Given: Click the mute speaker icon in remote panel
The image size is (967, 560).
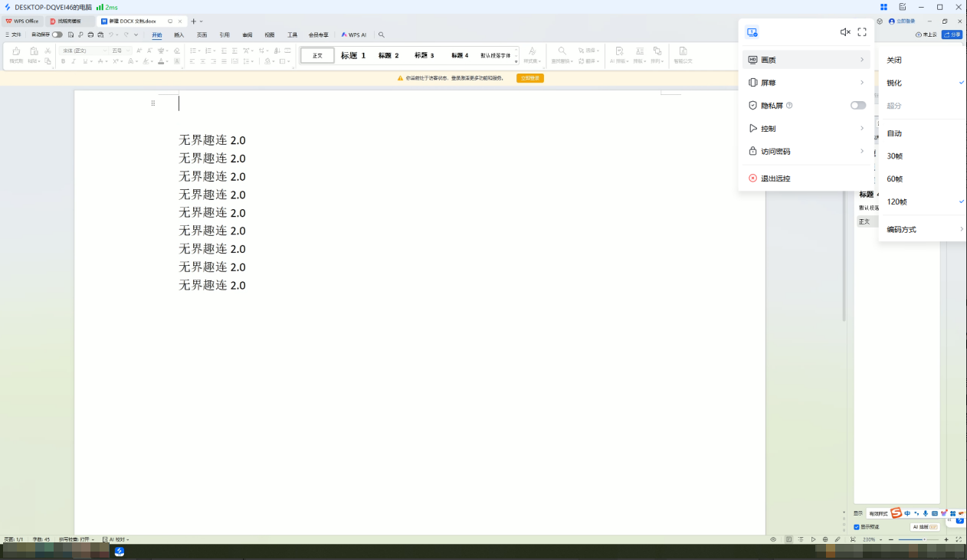Looking at the screenshot, I should click(844, 32).
